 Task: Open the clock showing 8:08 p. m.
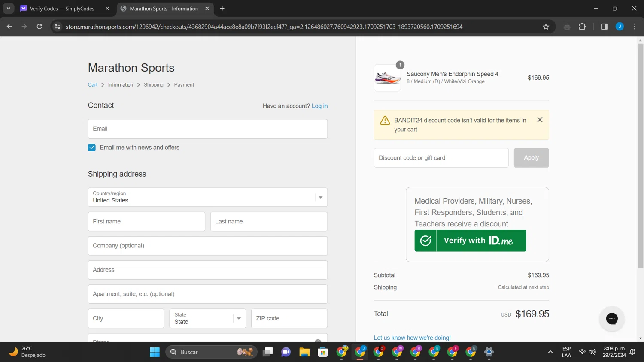coord(614,352)
